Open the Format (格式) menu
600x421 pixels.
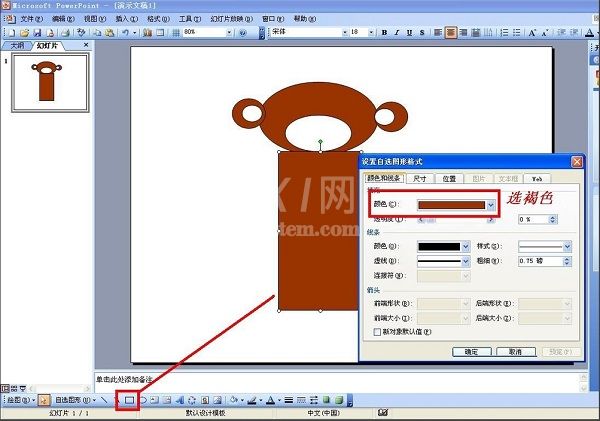[x=158, y=19]
